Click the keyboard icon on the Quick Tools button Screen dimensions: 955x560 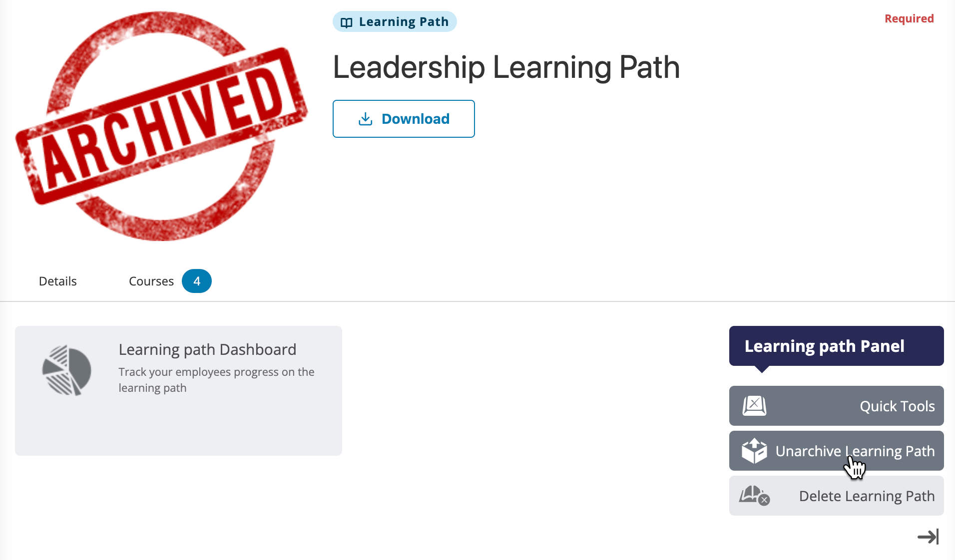tap(755, 406)
